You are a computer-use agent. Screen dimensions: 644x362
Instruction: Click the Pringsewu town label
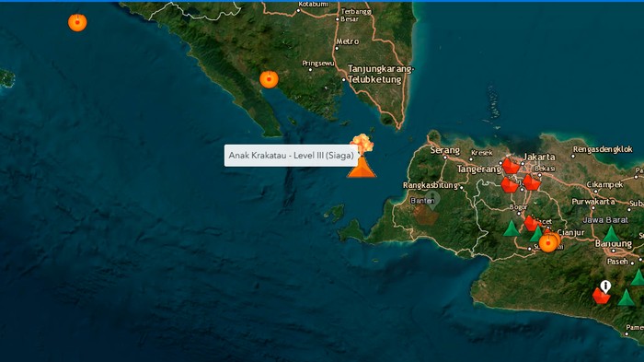pyautogui.click(x=318, y=64)
